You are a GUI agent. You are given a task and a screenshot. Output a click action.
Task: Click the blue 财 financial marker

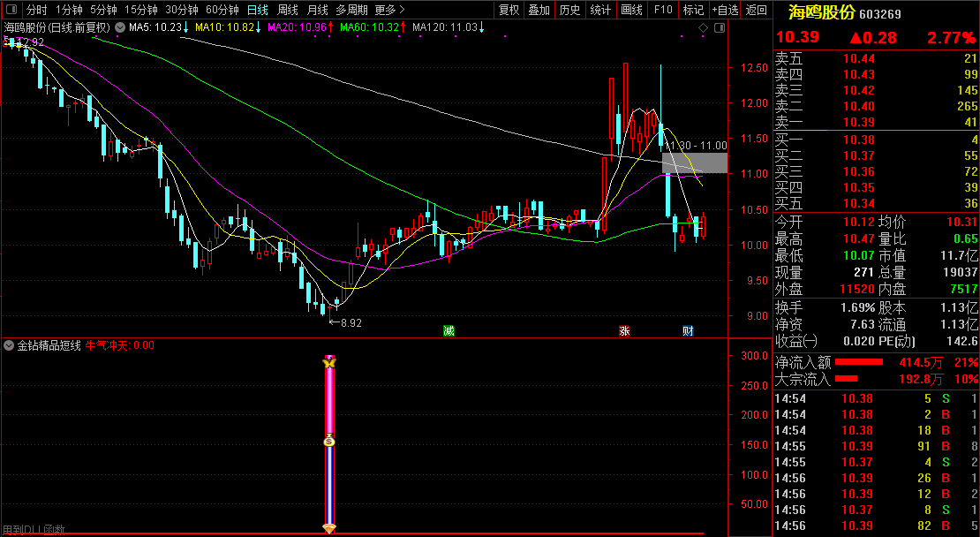pos(688,330)
